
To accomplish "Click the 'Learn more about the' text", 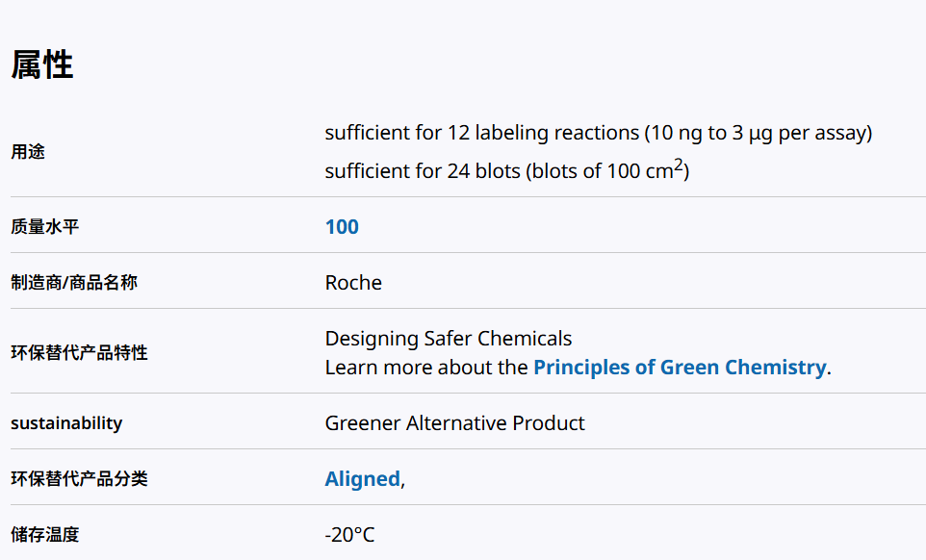I will tap(426, 368).
